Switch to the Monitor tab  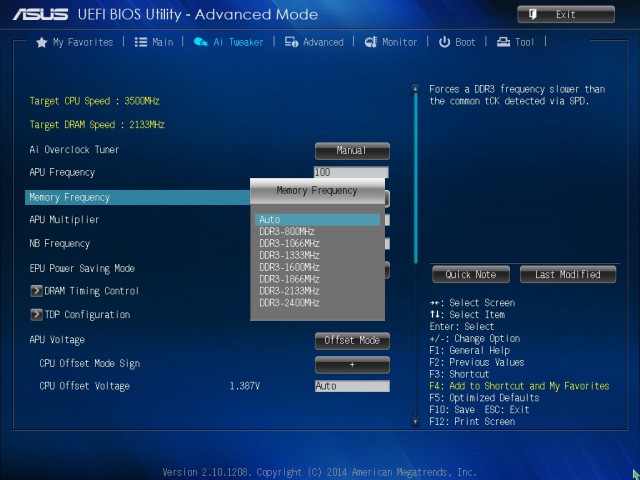point(391,42)
